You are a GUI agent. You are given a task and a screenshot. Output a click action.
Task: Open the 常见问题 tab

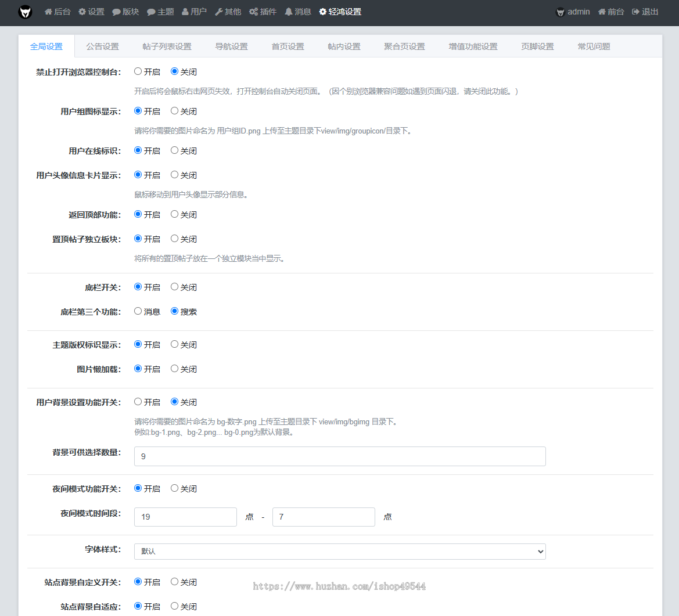594,46
